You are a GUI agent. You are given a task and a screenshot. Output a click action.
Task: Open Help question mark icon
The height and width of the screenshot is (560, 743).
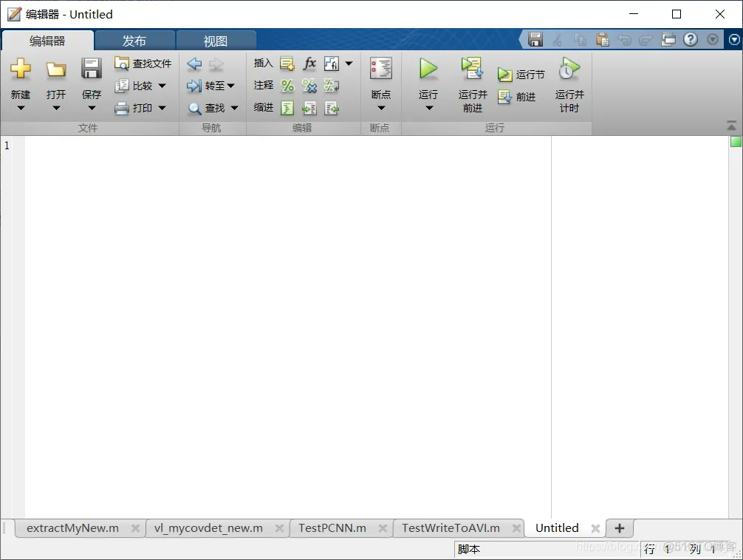[691, 39]
